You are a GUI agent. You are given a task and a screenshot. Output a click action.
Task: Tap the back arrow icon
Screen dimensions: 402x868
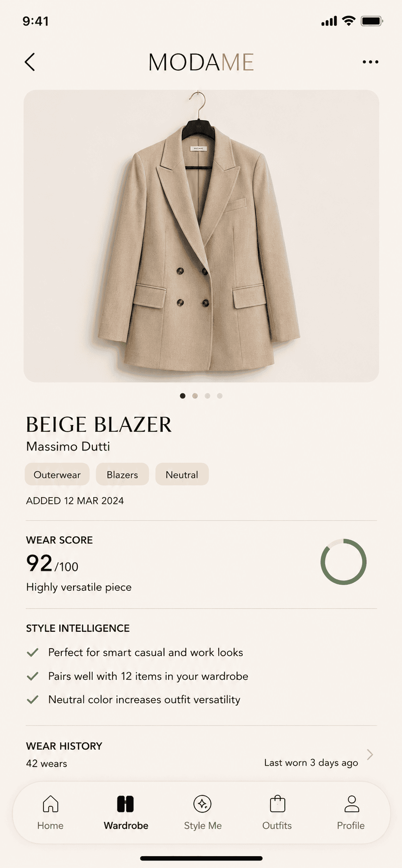30,62
